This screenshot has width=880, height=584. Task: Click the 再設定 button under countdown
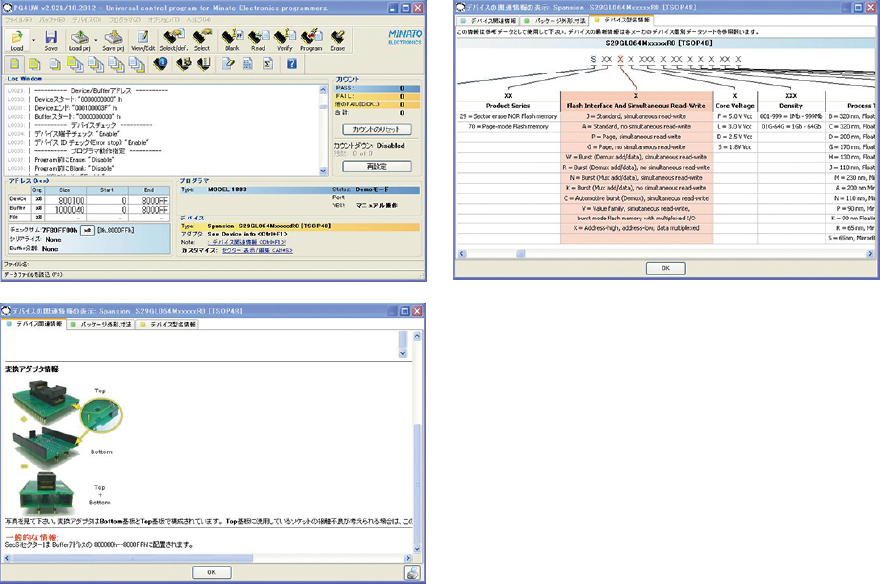(377, 167)
